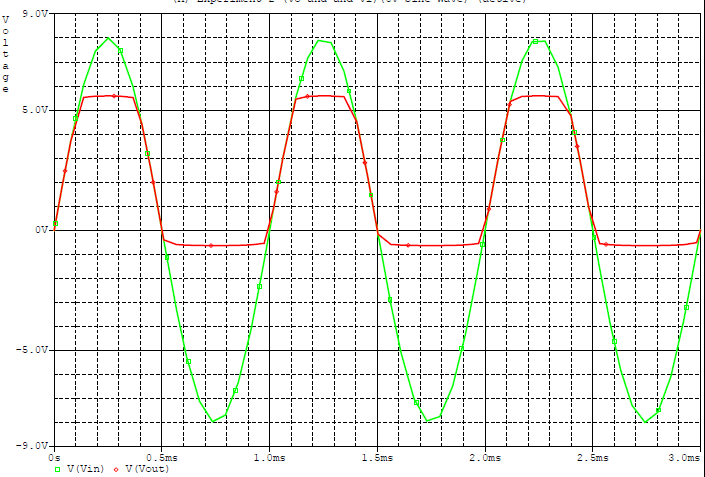
Task: Click the -5.0V y-axis label
Action: [x=31, y=350]
